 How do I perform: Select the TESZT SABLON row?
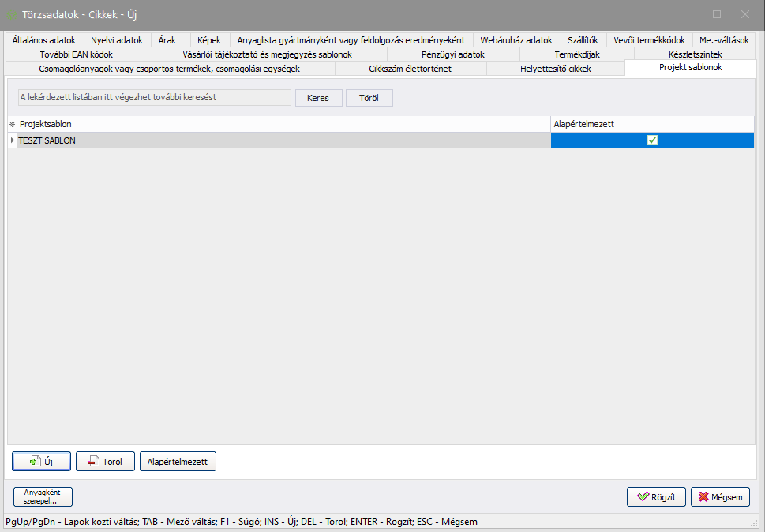point(283,140)
